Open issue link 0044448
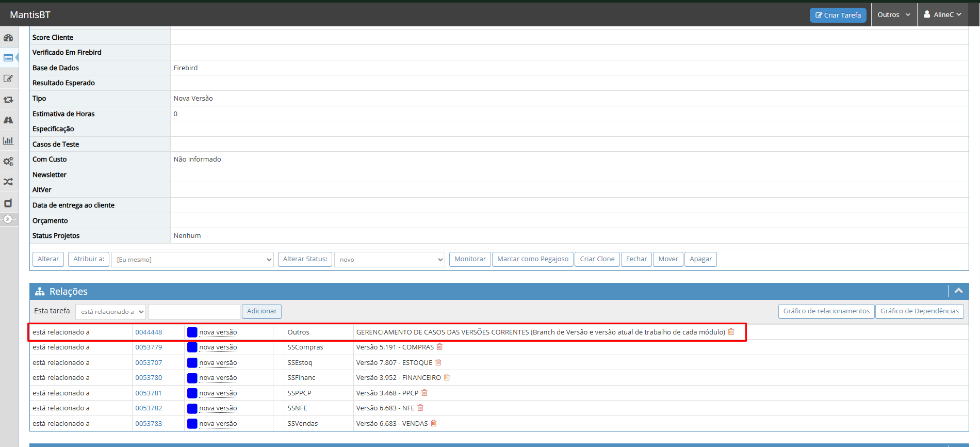 click(x=149, y=332)
